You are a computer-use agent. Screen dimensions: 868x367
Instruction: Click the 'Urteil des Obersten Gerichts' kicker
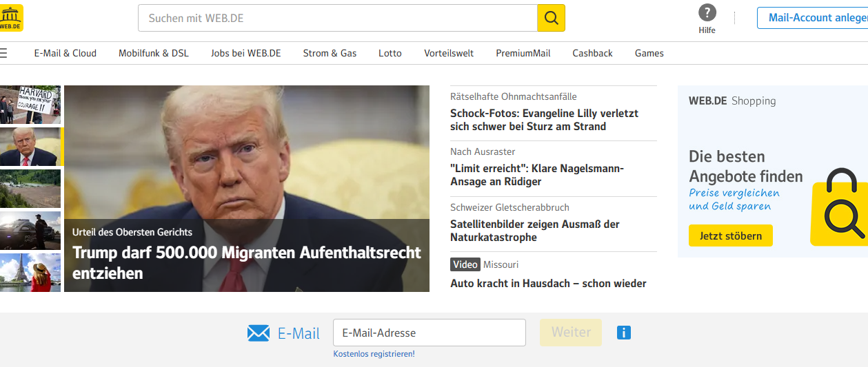coord(132,232)
